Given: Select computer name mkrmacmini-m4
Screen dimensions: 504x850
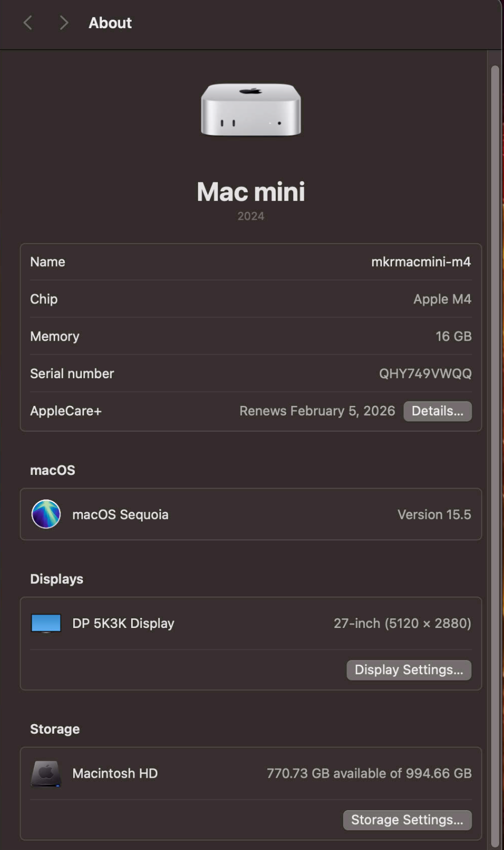Looking at the screenshot, I should point(421,262).
